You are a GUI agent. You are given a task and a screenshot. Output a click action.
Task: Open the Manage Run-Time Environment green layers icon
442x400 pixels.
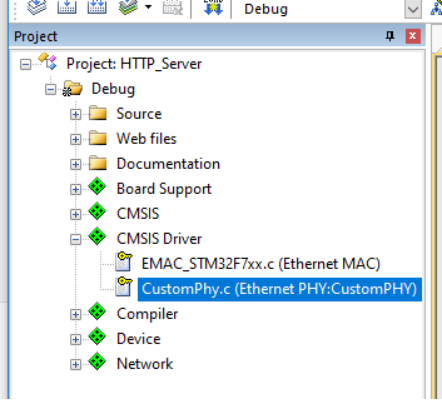point(128,7)
